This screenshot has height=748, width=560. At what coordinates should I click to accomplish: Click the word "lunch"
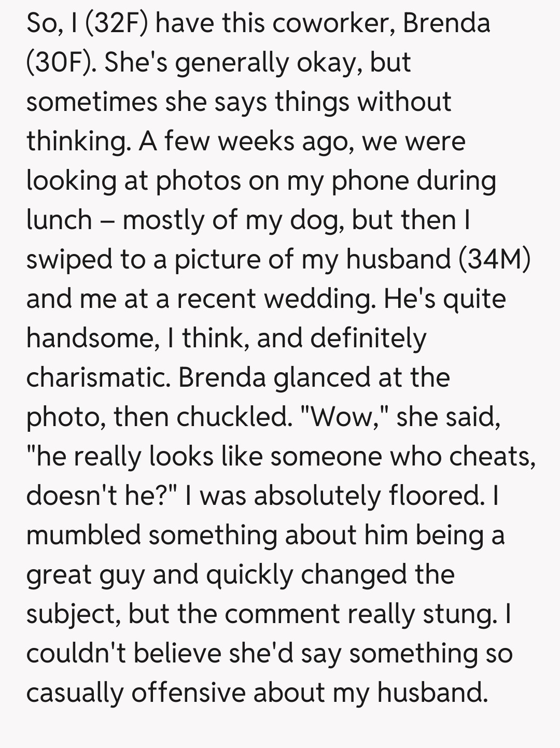coord(59,220)
